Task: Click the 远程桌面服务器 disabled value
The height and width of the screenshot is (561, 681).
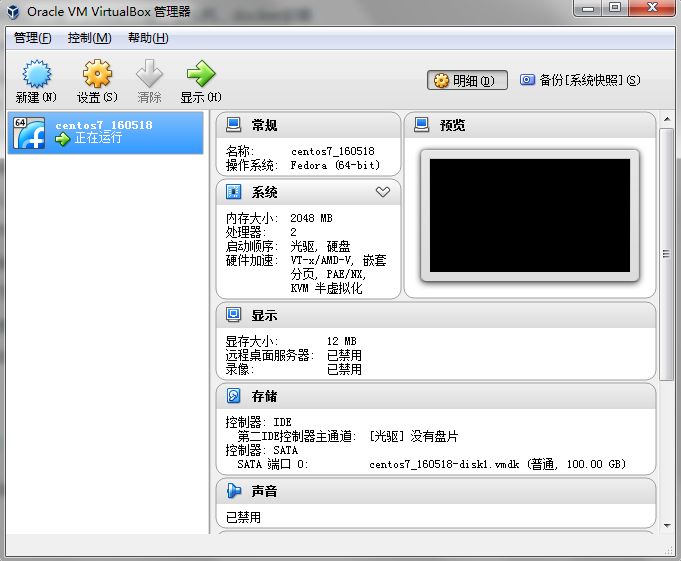Action: point(344,355)
